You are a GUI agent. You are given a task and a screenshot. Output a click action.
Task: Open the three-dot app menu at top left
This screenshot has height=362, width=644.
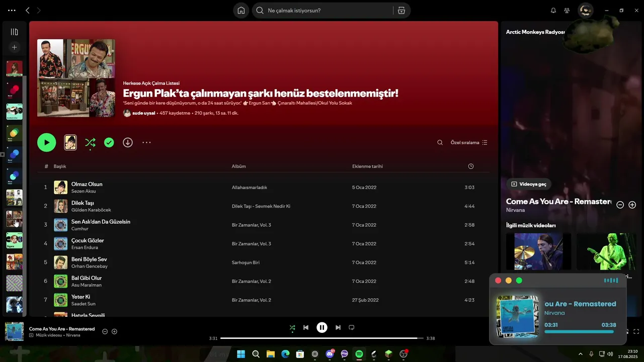point(12,11)
